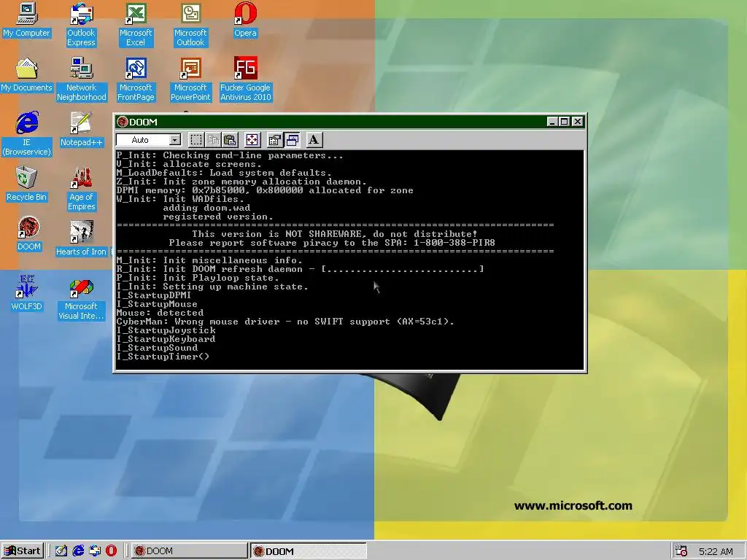Click the DOOM window system menu icon
This screenshot has width=747, height=560.
point(123,122)
